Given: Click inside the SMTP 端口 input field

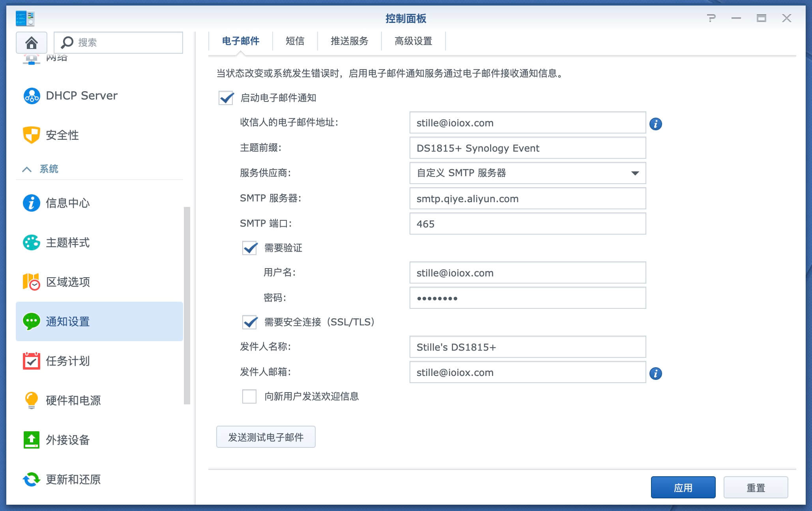Looking at the screenshot, I should pos(528,224).
